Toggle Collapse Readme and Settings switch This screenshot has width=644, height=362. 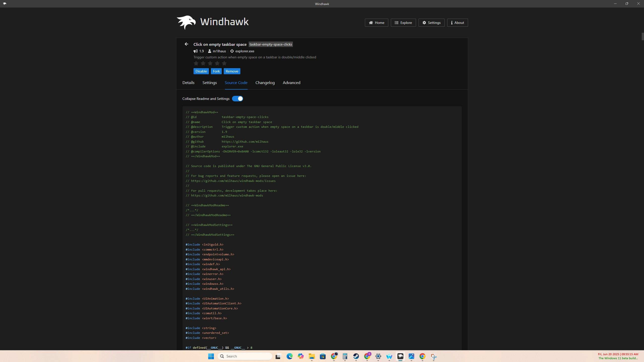point(237,99)
